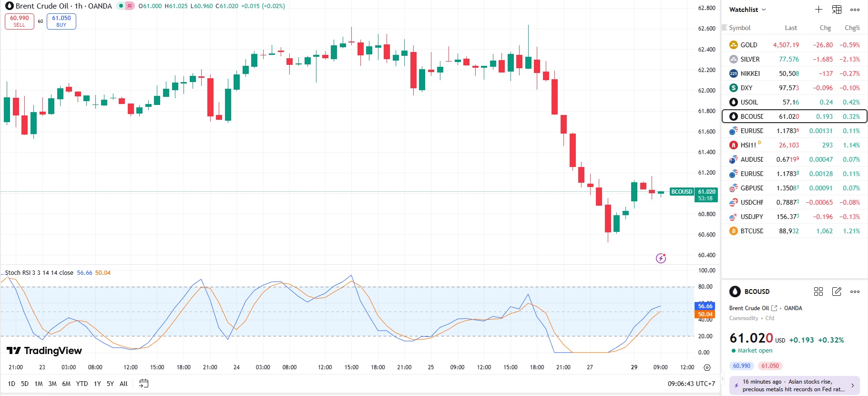The width and height of the screenshot is (868, 396).
Task: Click the 60.990 SELL button
Action: 20,21
